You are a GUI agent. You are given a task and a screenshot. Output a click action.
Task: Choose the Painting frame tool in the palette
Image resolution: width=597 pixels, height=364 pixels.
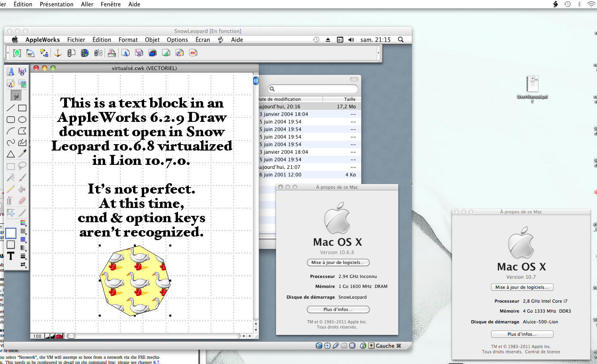tap(11, 84)
